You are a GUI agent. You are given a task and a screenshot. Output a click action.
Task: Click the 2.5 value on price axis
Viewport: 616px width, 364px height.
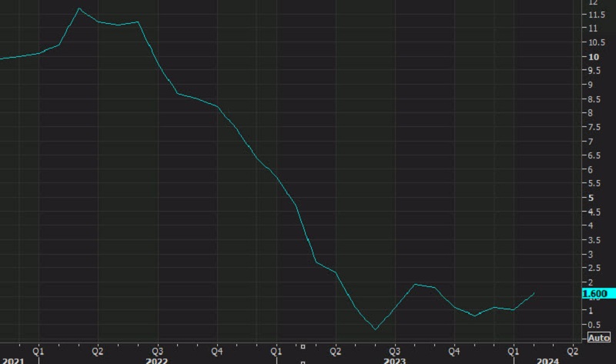[594, 268]
